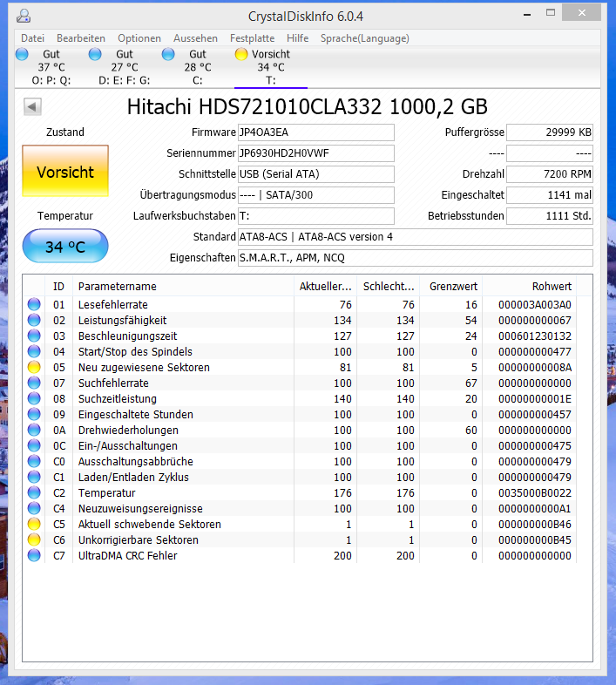Click status orb for Beschleunigungszeit row
Image resolution: width=616 pixels, height=685 pixels.
click(34, 336)
